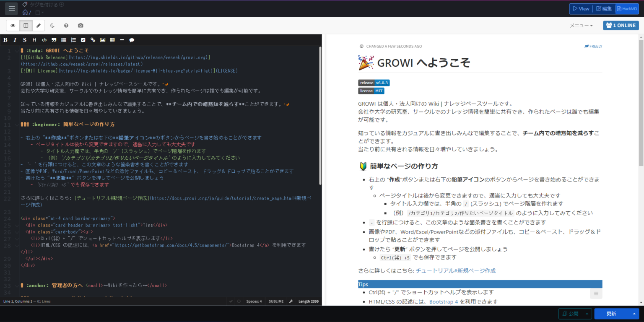The height and width of the screenshot is (322, 644).
Task: Add a horizontal rule via the toolbar
Action: coord(122,40)
